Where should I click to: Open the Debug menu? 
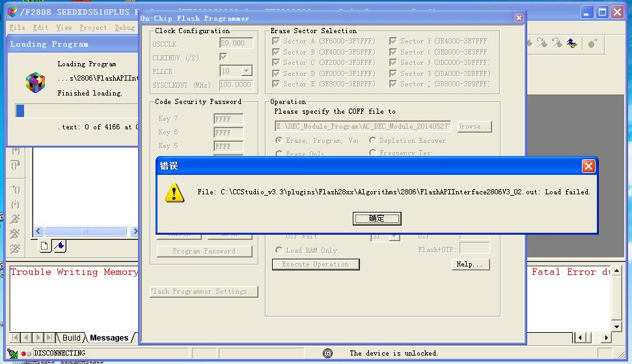[124, 27]
